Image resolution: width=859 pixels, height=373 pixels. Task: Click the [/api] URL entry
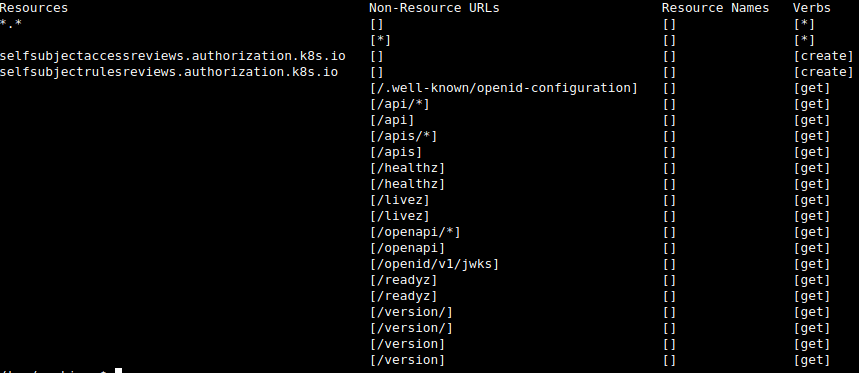392,120
